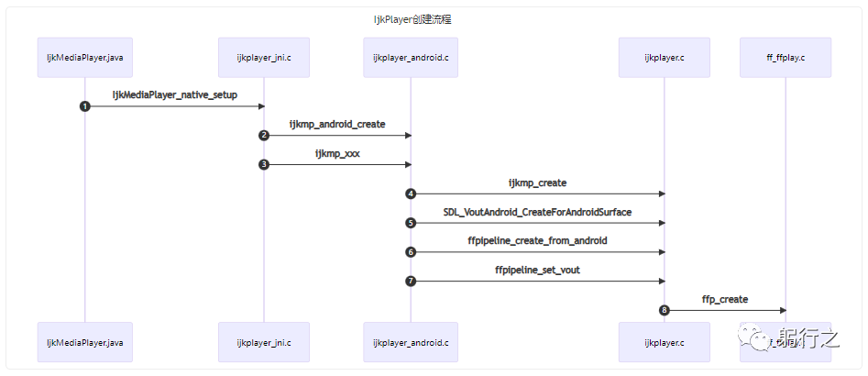Viewport: 868px width, 376px height.
Task: Click the step 1 circle marker
Action: (85, 106)
